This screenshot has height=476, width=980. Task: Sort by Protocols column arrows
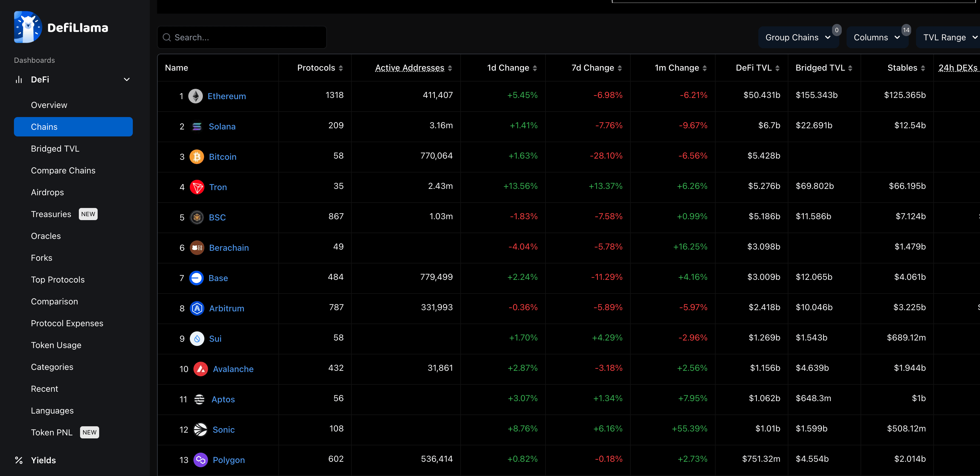[341, 68]
